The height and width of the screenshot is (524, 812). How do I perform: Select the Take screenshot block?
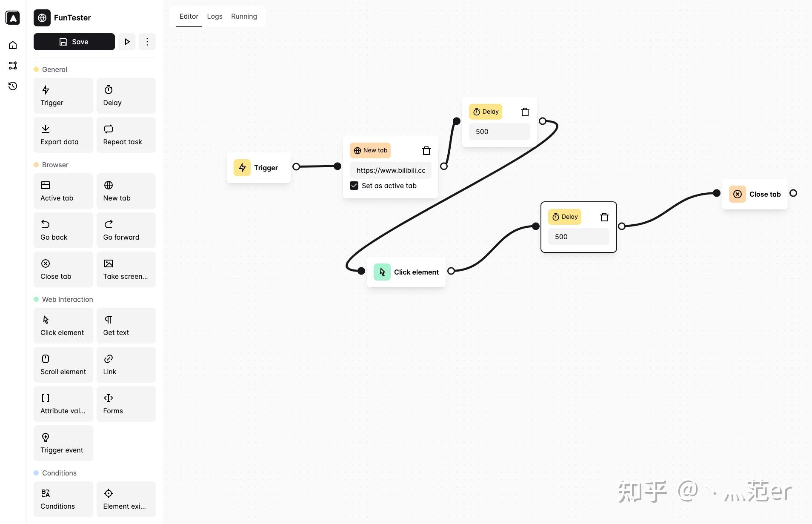(x=126, y=269)
